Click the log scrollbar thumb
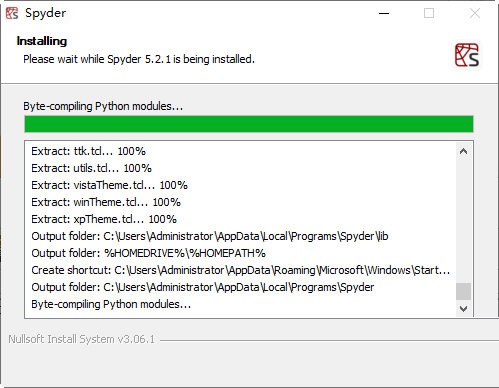499x388 pixels. point(463,292)
